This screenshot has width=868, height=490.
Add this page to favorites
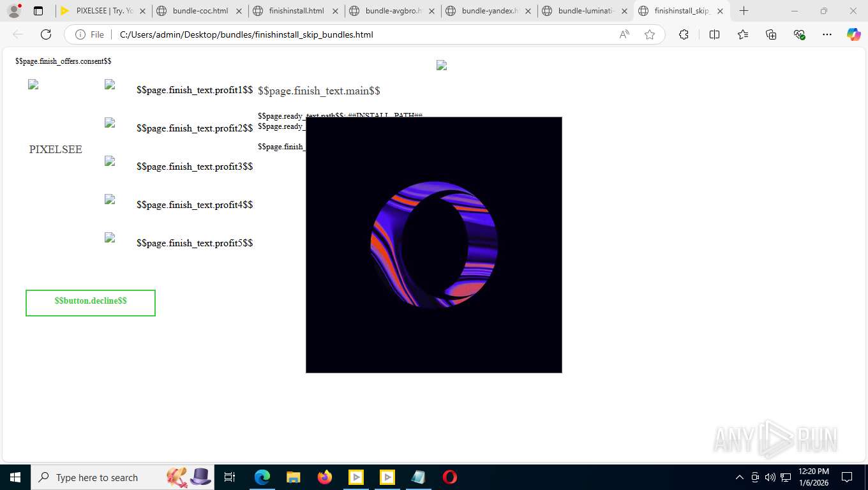coord(650,34)
